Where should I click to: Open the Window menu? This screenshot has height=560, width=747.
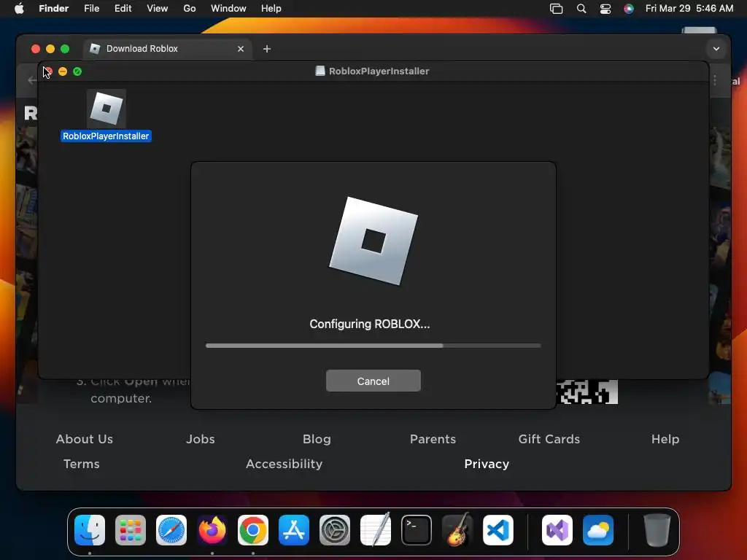click(x=228, y=8)
